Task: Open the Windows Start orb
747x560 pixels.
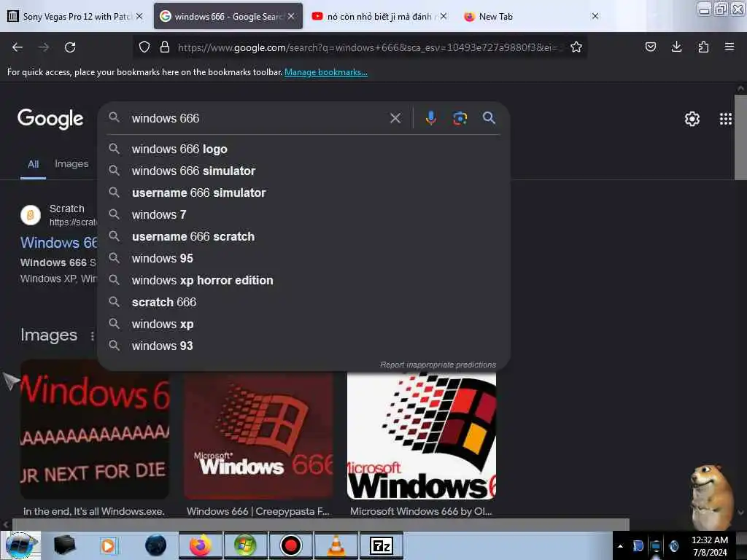Action: (x=20, y=545)
